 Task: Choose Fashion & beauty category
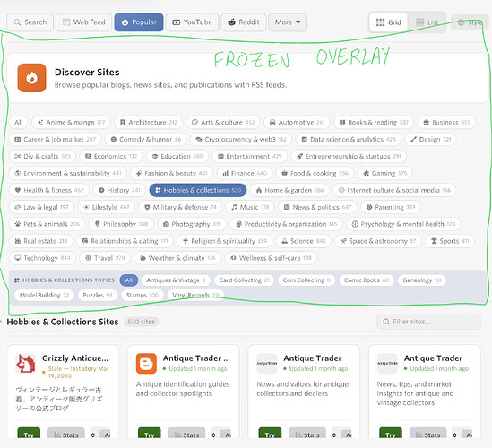tap(171, 173)
